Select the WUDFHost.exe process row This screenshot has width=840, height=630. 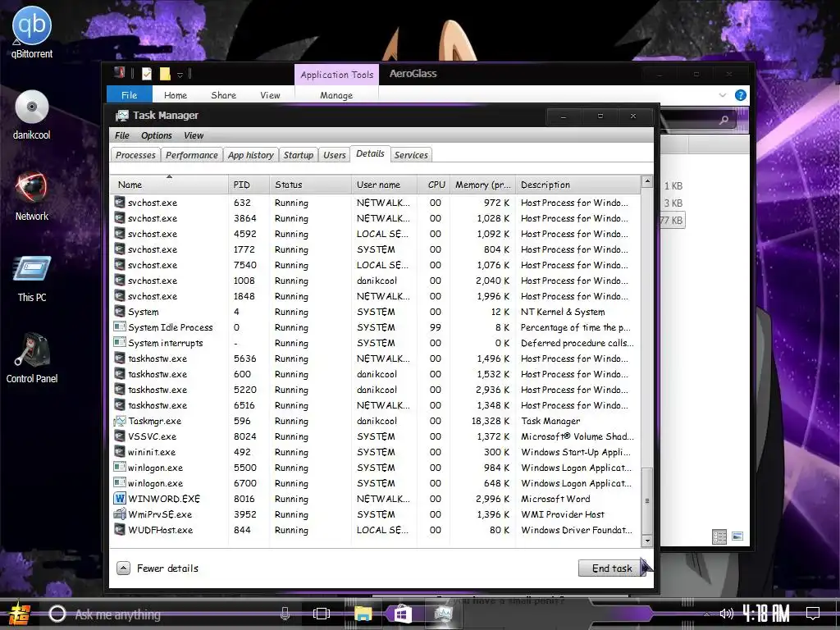[375, 530]
